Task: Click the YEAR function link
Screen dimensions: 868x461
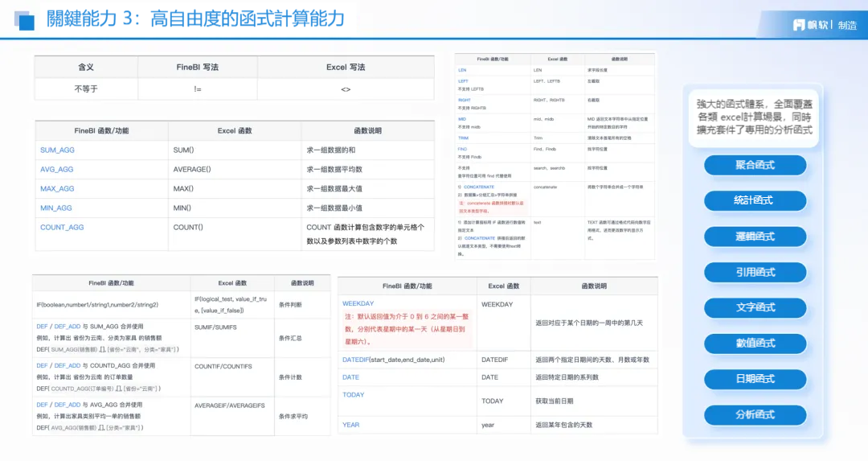Action: coord(351,425)
